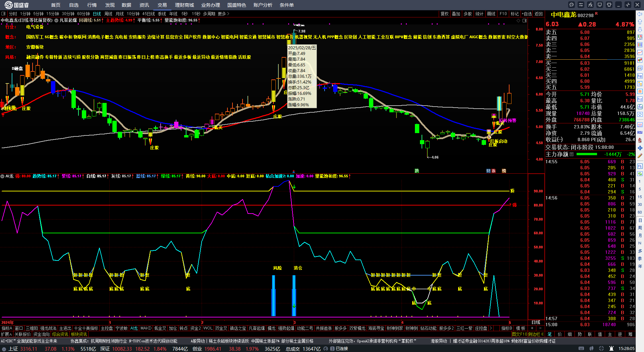
Task: Click the monitor screen icon in title bar
Action: pos(600,5)
